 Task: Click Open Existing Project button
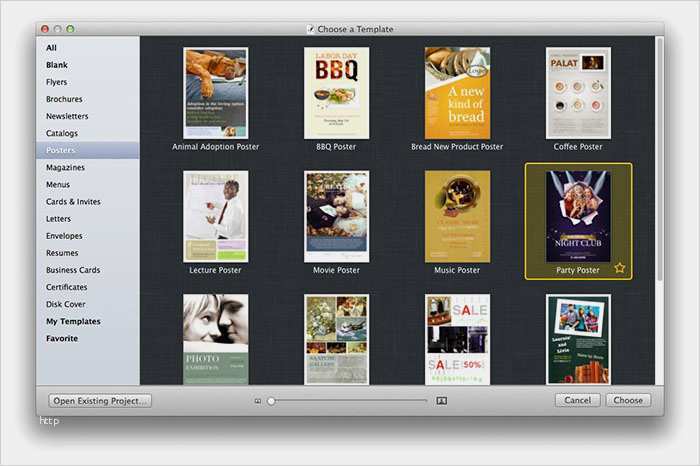point(100,401)
